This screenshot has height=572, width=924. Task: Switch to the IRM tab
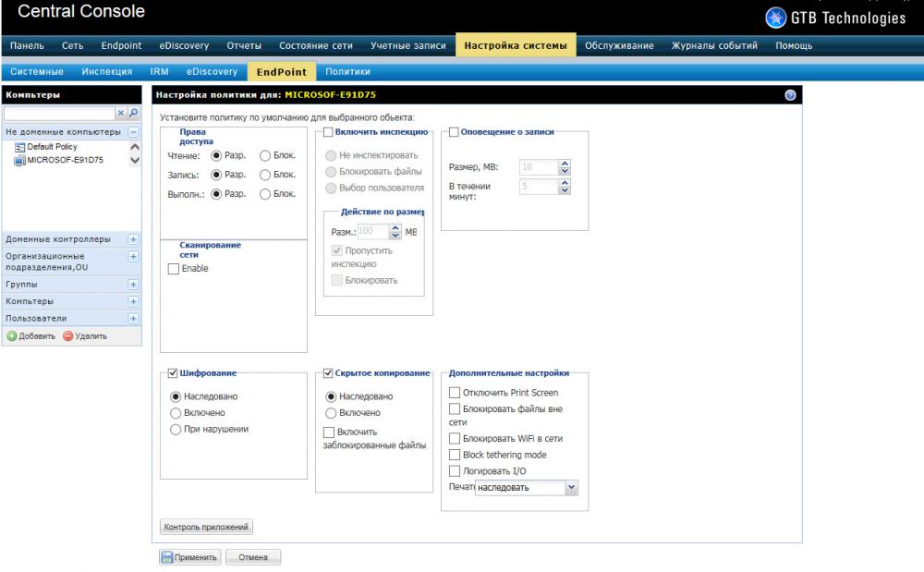159,72
